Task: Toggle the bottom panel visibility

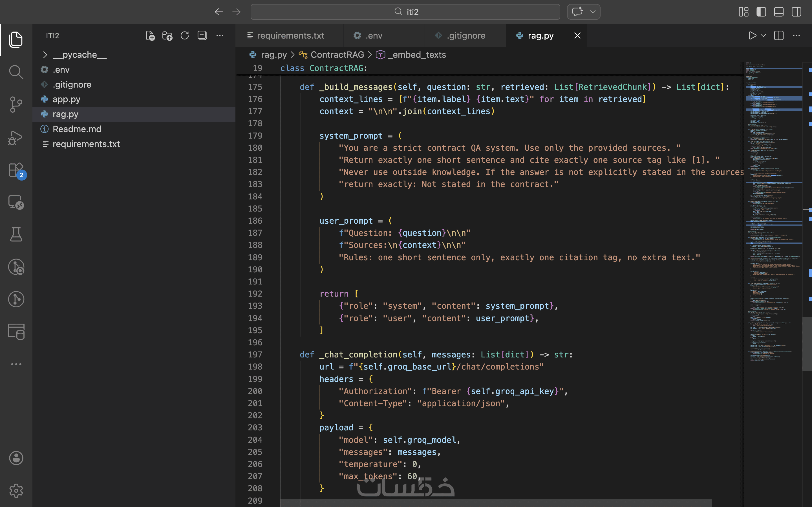Action: [x=778, y=12]
